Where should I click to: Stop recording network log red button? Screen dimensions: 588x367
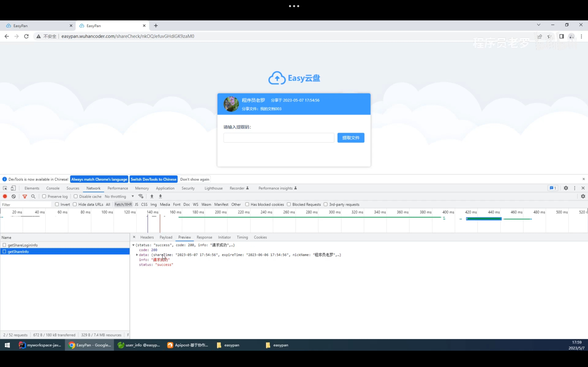pyautogui.click(x=5, y=196)
